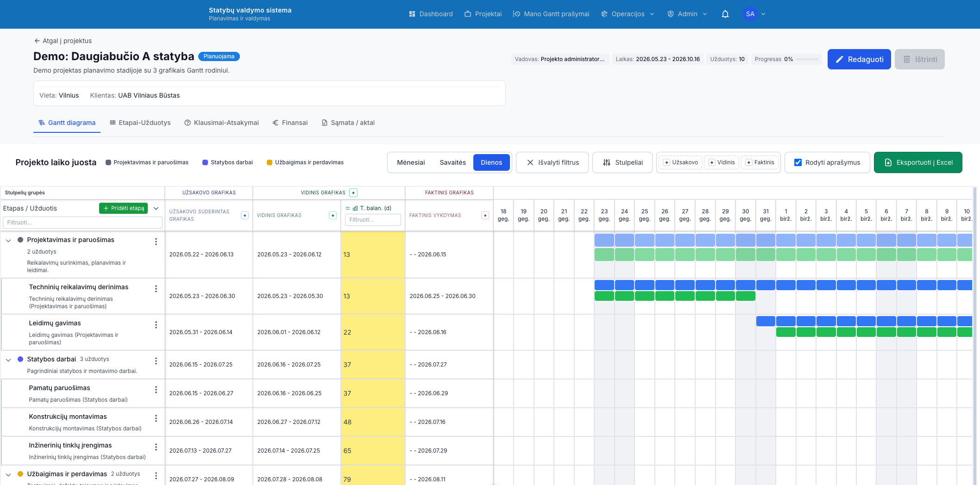Click date range 2026.06.25 - 2026.06.30
980x485 pixels.
coord(442,296)
